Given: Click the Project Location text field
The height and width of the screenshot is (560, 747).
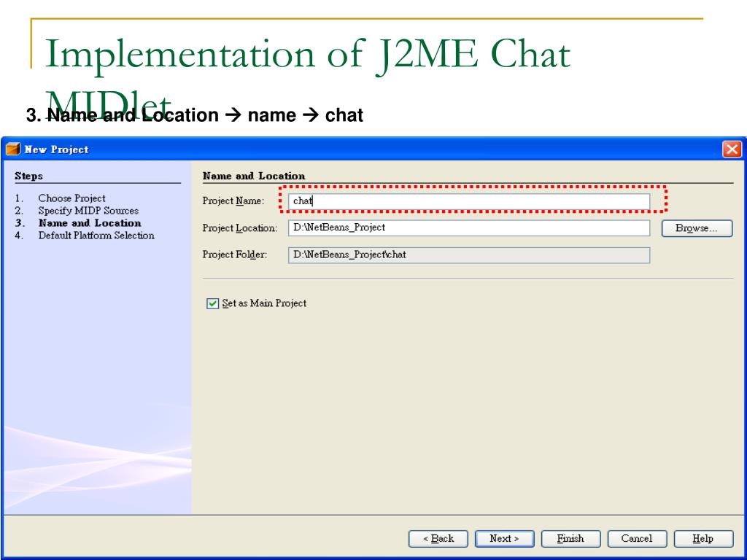Looking at the screenshot, I should (x=469, y=228).
